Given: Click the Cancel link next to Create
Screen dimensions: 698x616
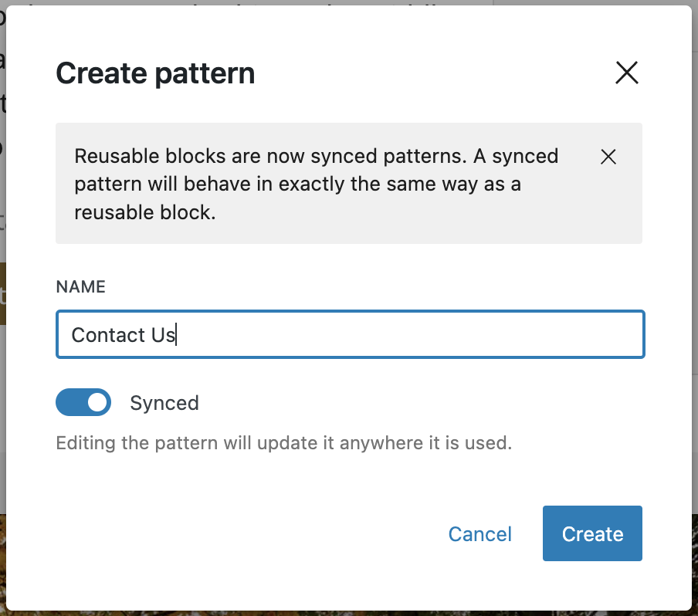Looking at the screenshot, I should coord(480,533).
